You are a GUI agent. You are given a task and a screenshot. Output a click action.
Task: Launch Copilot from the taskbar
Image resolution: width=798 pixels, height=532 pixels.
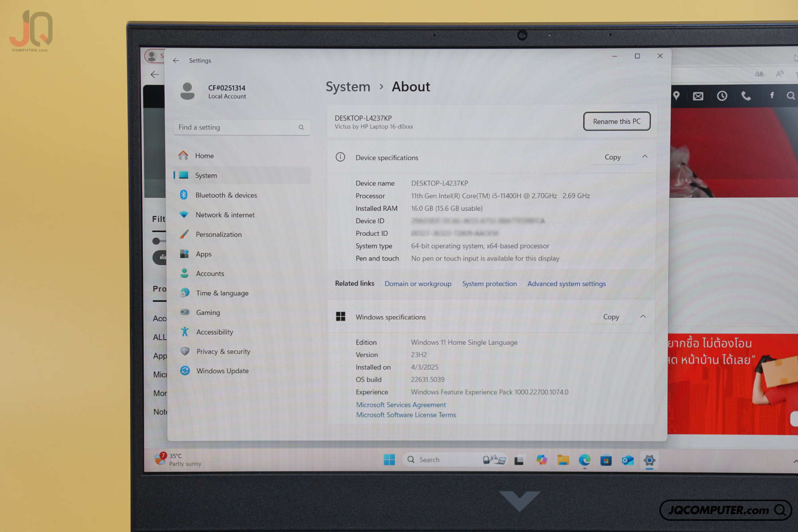point(541,460)
